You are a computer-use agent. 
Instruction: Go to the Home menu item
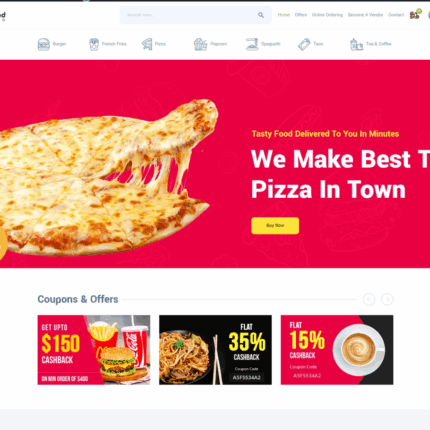point(284,15)
